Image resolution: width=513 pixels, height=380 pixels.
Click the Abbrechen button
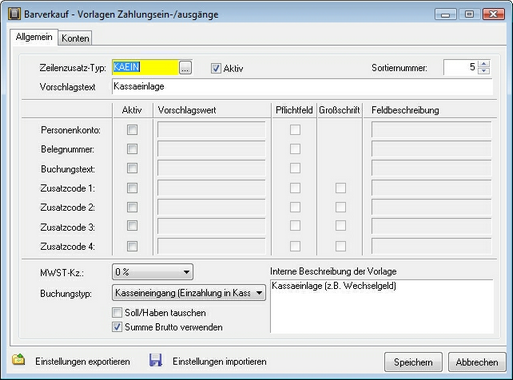[x=477, y=362]
